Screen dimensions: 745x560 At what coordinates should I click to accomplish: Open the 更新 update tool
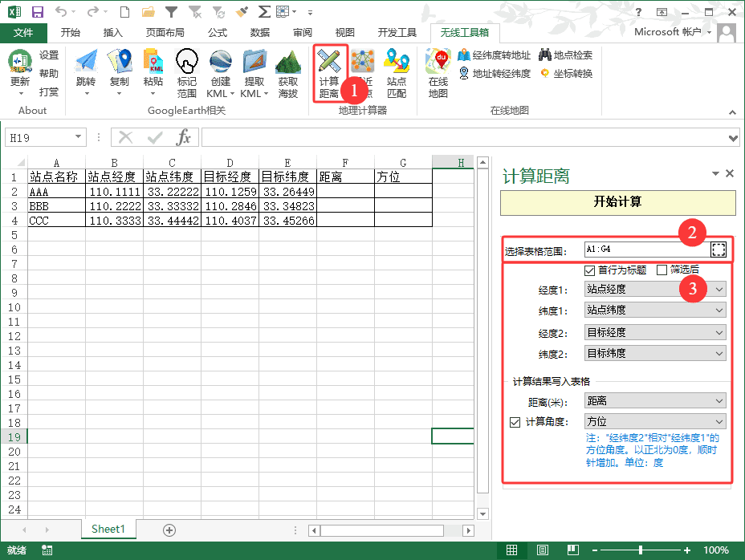20,71
